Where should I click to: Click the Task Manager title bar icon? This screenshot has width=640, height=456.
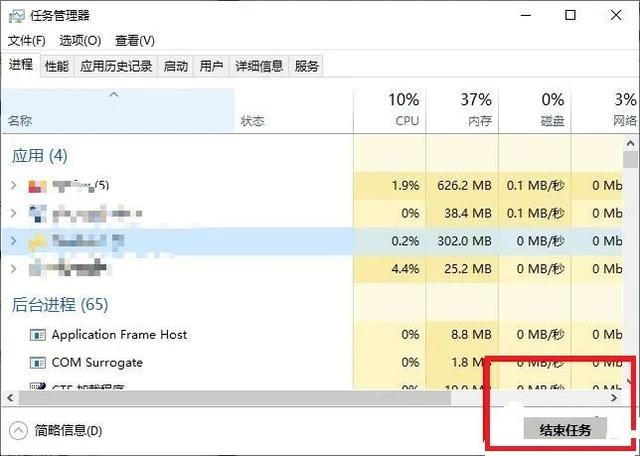[x=16, y=16]
